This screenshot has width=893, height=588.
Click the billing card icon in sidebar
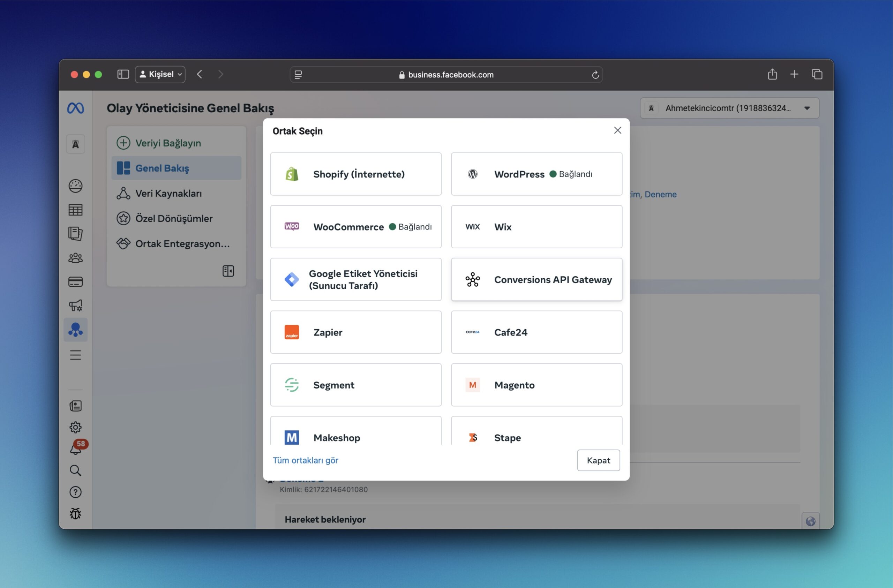point(75,282)
